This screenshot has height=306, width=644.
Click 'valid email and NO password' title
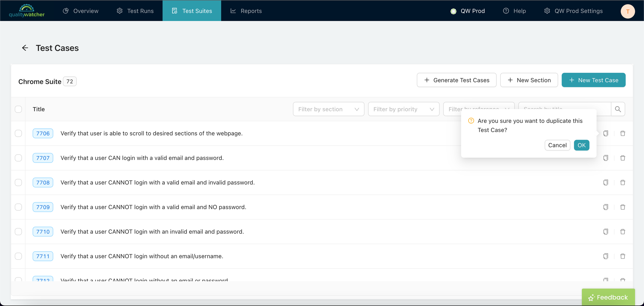click(153, 207)
